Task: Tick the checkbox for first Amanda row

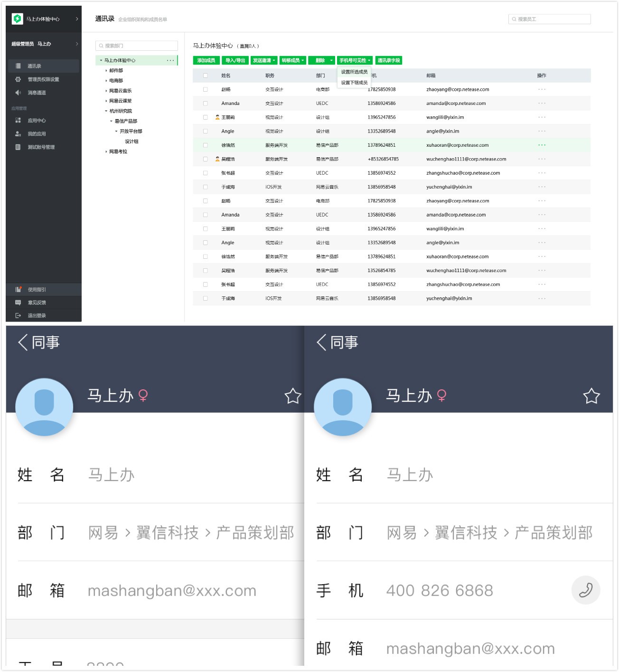Action: click(x=206, y=104)
